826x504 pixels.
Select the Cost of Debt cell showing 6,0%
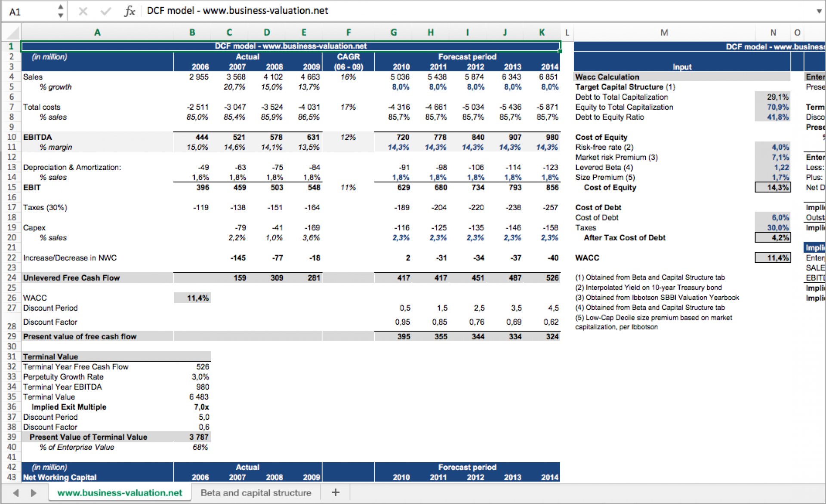[772, 218]
